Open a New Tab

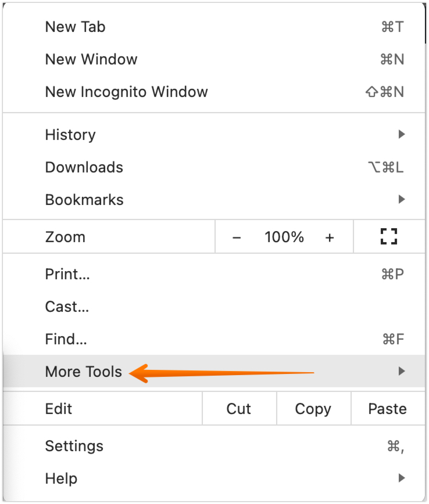coord(76,27)
